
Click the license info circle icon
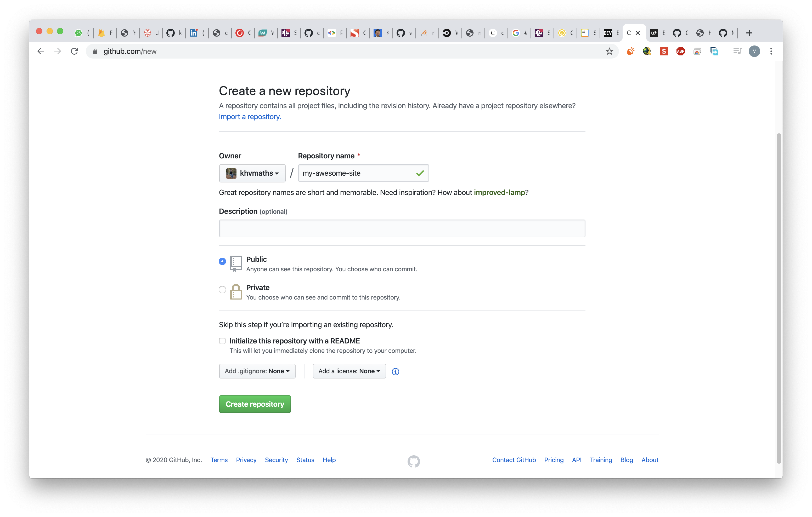(396, 371)
